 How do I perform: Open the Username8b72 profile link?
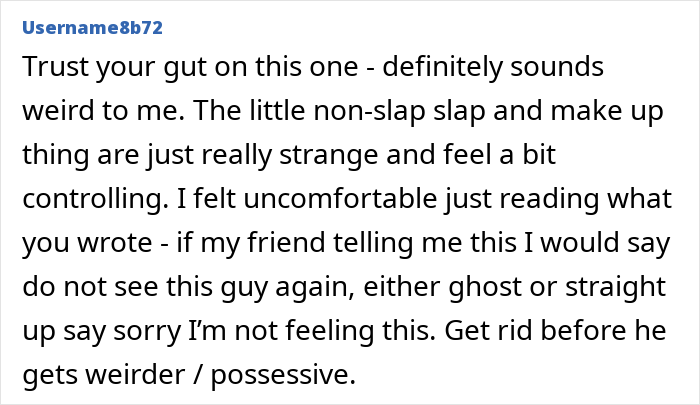(x=92, y=28)
